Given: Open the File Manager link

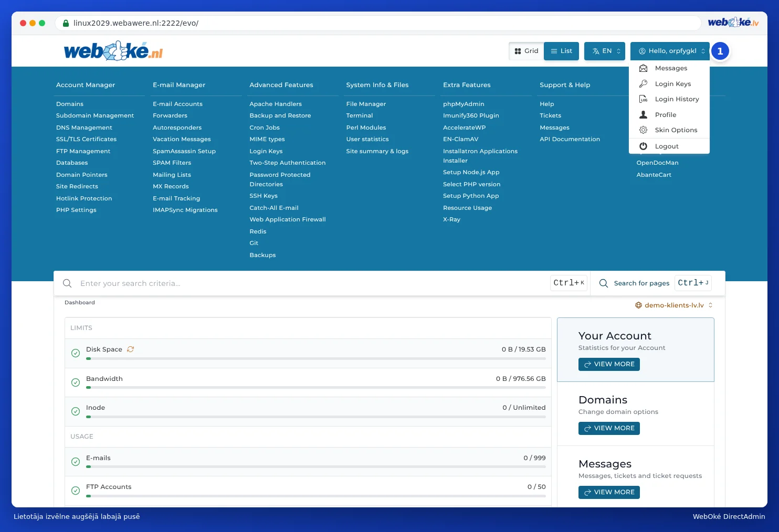Looking at the screenshot, I should [x=366, y=104].
